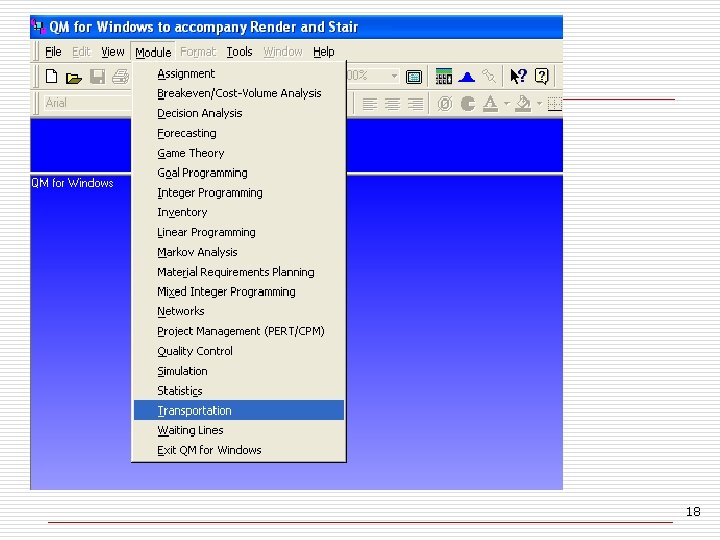
Task: Click the align right icon
Action: coord(415,104)
